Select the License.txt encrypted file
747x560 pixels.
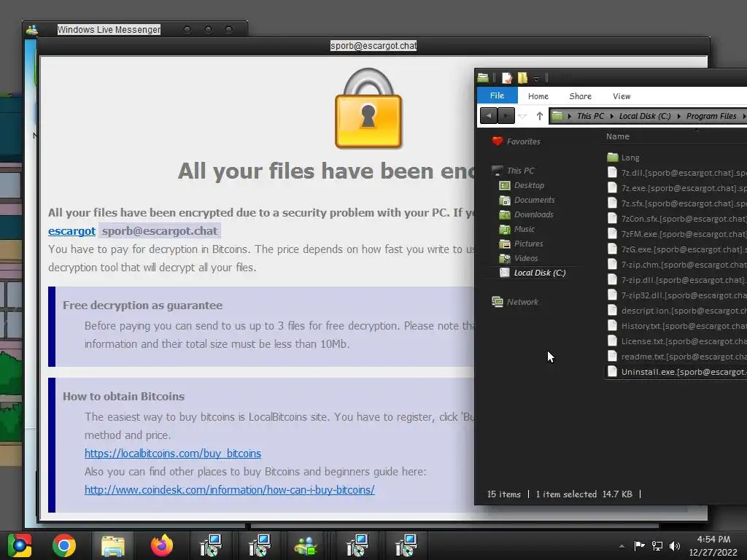coord(676,341)
